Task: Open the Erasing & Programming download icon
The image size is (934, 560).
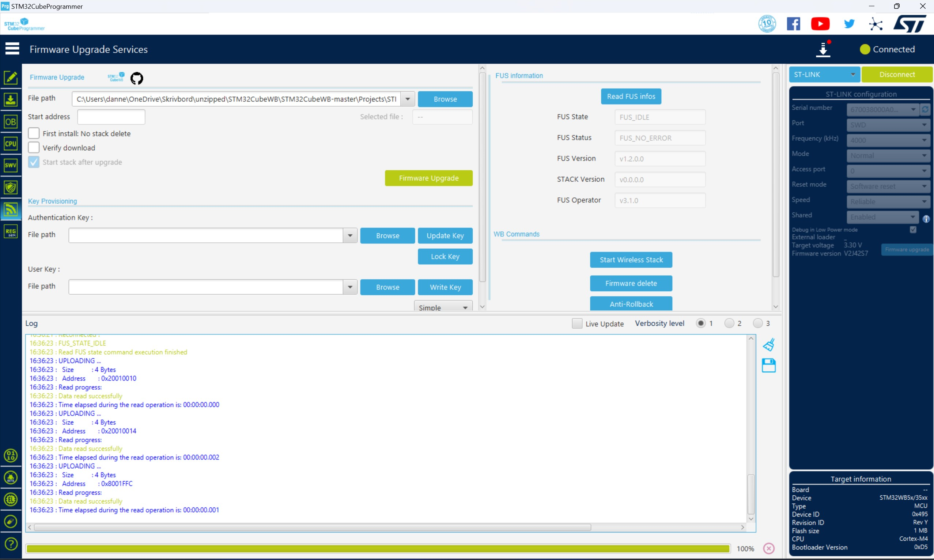Action: [11, 100]
